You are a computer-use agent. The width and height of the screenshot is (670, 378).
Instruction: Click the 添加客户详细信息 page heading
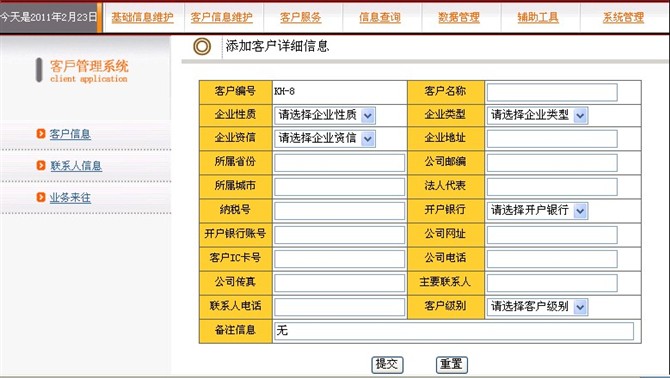[277, 46]
